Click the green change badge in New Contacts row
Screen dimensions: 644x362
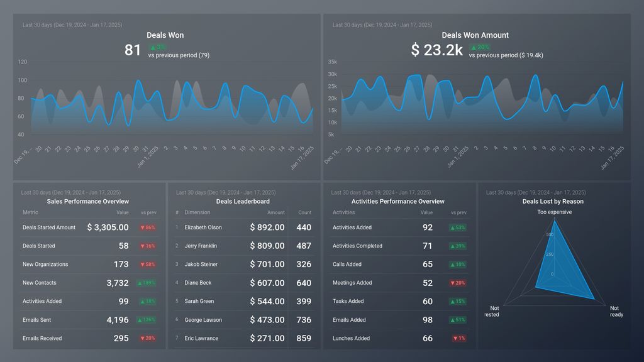pos(146,283)
